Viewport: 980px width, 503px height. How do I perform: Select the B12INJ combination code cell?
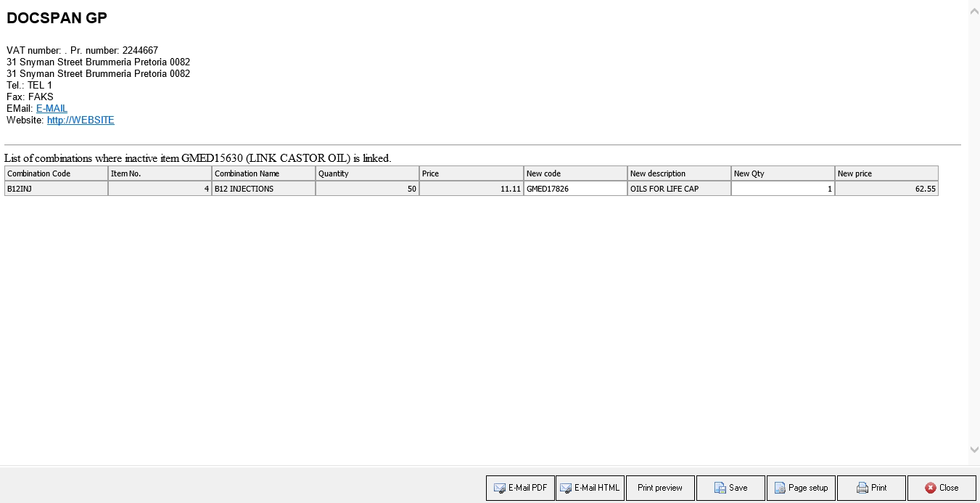click(57, 189)
